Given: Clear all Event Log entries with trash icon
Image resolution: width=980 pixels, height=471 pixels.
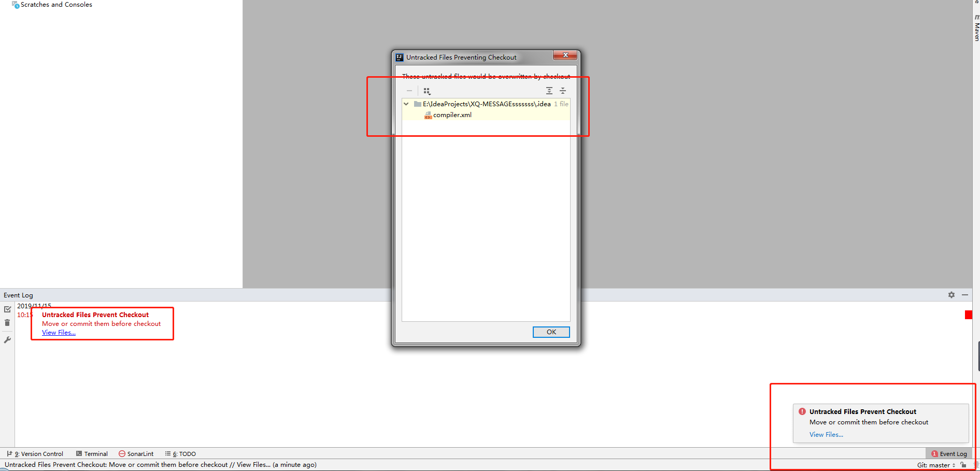Looking at the screenshot, I should [x=7, y=322].
